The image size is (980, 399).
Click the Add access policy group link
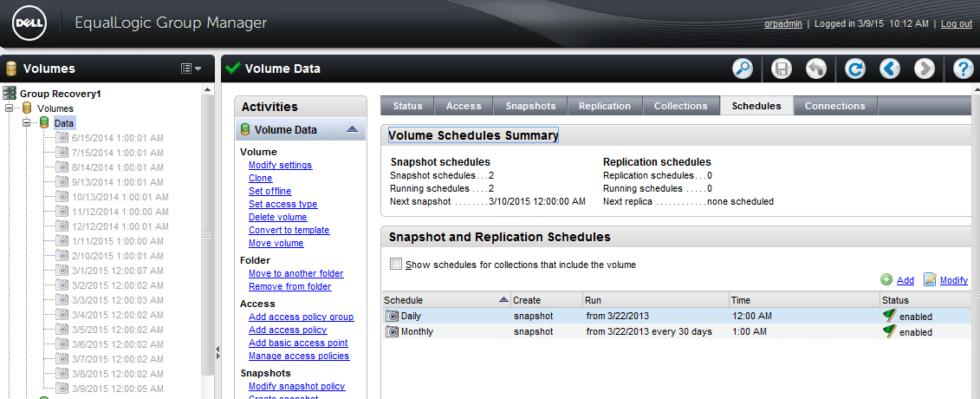pyautogui.click(x=302, y=317)
